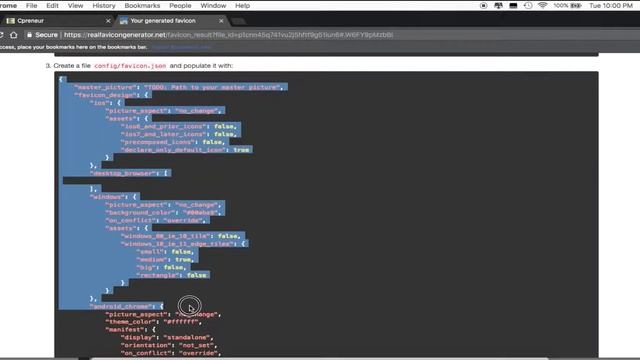This screenshot has width=640, height=360.
Task: Click the "master_picture" line in code
Action: click(179, 87)
